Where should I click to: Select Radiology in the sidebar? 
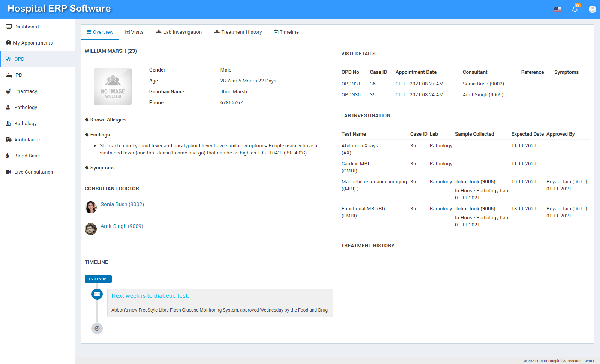[37, 123]
